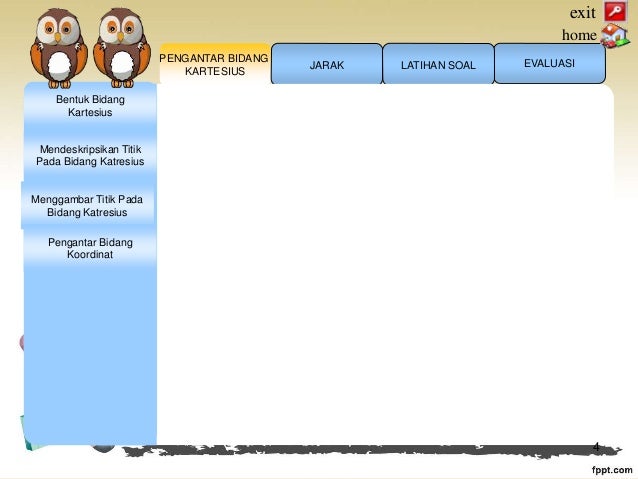
Task: Choose Menggambar Titik Pada Bidang Katresius
Action: click(x=87, y=206)
